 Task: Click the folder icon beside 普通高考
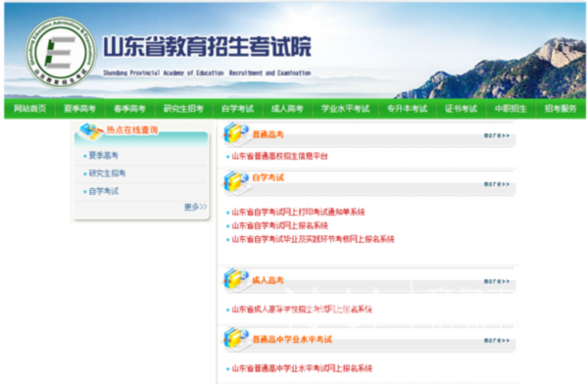[236, 133]
